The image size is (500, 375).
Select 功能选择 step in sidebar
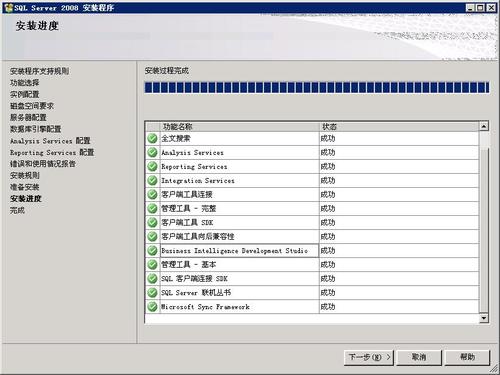pos(25,83)
